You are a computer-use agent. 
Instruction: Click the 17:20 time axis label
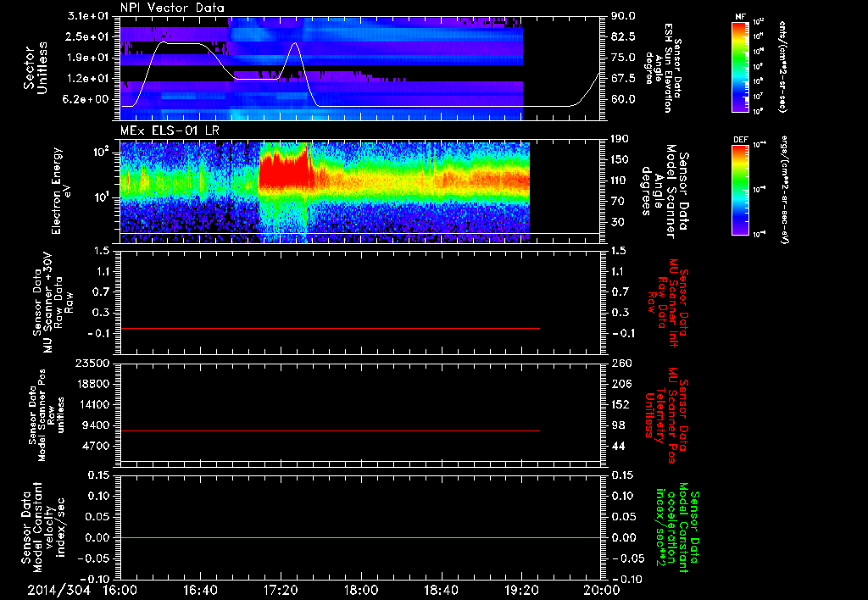point(281,590)
